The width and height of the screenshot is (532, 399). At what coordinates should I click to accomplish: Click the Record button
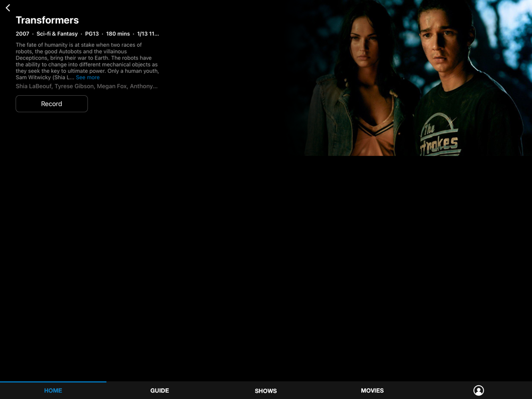click(x=52, y=104)
